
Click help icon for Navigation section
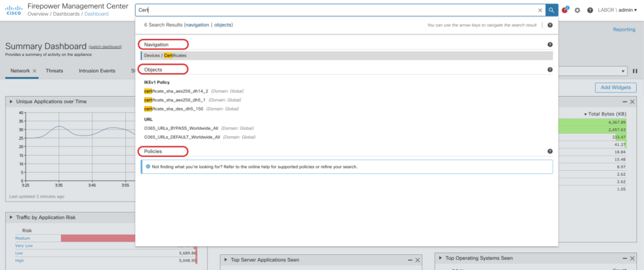coord(550,45)
